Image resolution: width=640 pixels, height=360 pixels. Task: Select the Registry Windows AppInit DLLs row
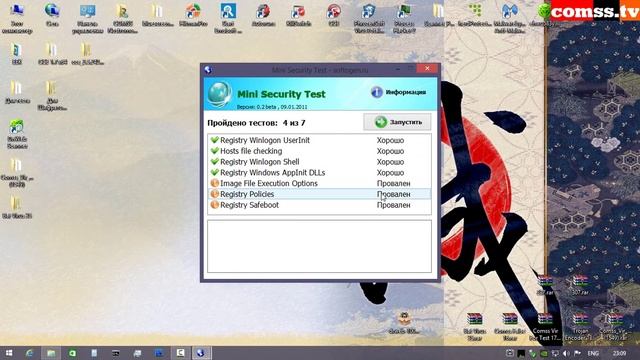319,173
